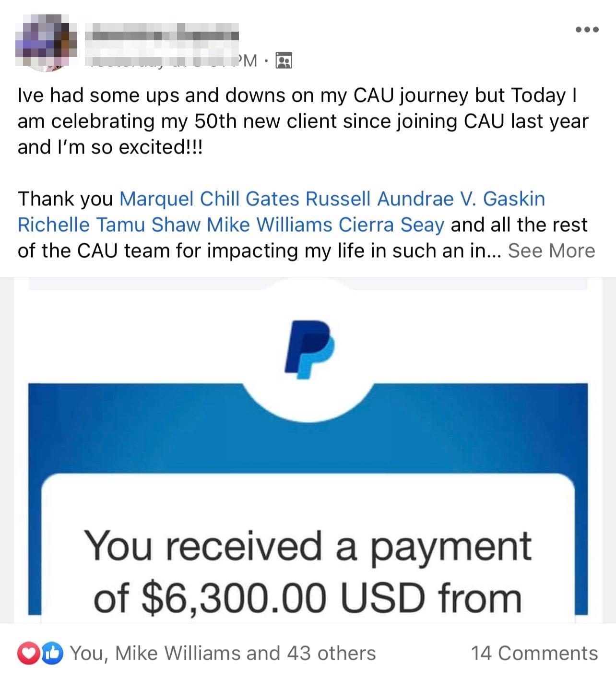616x679 pixels.
Task: Click the poster's blurred profile picture
Action: tap(46, 43)
